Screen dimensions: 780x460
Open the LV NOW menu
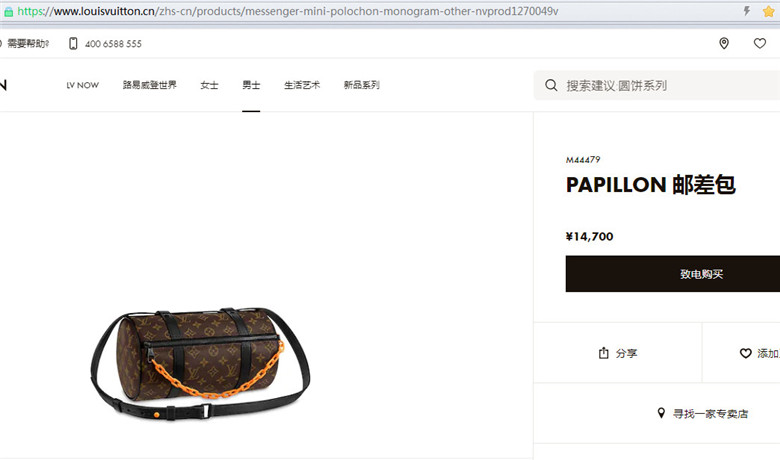click(83, 85)
